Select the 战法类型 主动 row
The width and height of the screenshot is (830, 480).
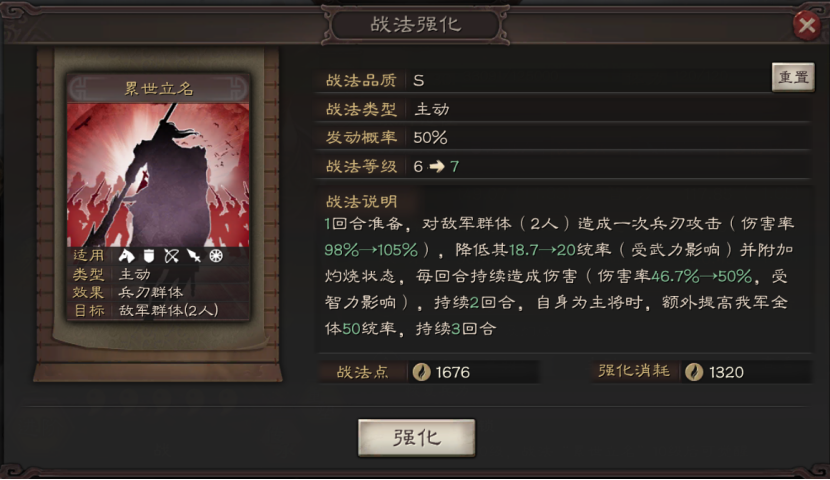point(563,109)
